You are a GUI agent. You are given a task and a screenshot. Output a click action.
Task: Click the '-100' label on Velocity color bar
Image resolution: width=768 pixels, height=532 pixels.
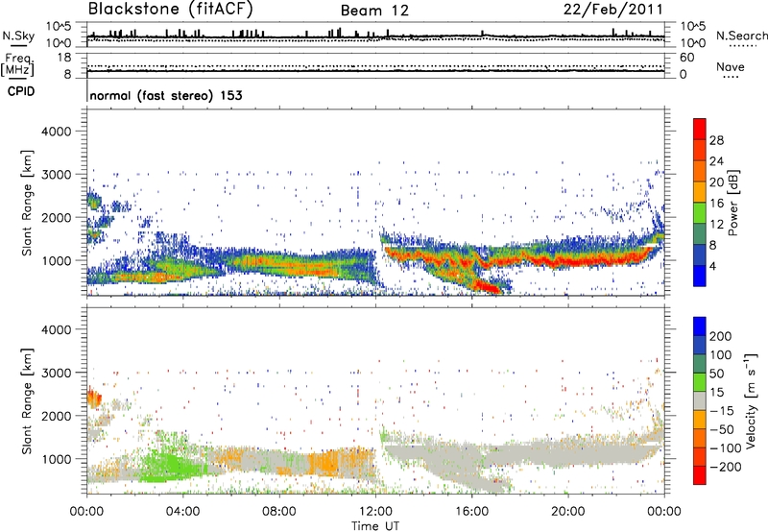tap(724, 448)
